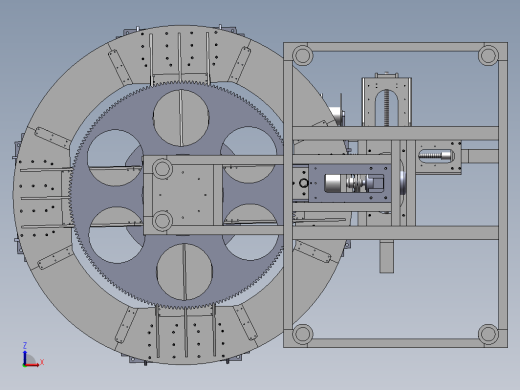This screenshot has width=520, height=390.
Task: Pick the top-right round foot of large frame
Action: pos(488,55)
